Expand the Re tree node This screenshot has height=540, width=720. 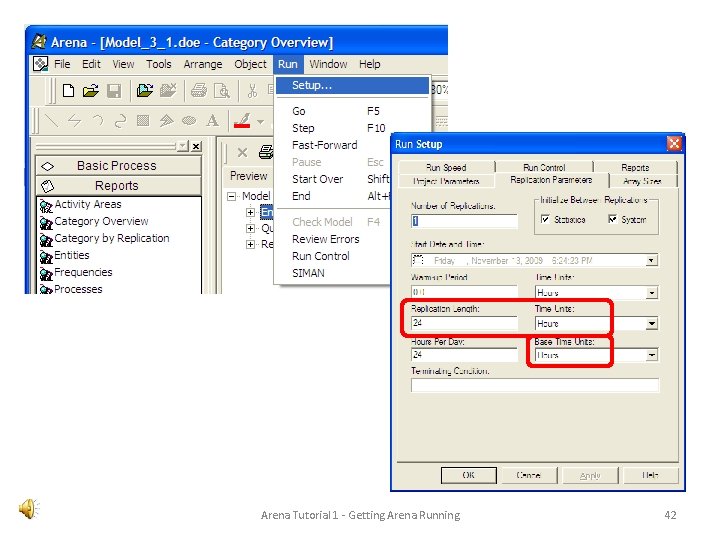tap(250, 244)
